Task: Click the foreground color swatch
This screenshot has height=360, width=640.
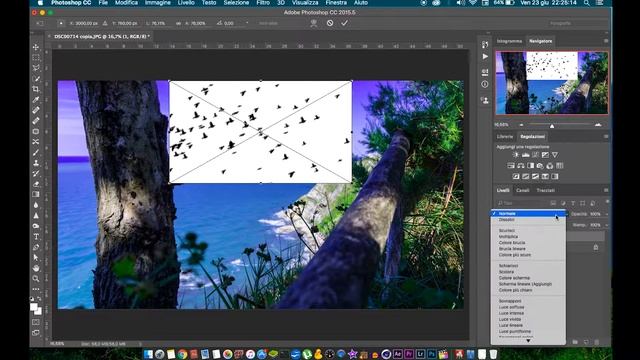Action: click(34, 307)
